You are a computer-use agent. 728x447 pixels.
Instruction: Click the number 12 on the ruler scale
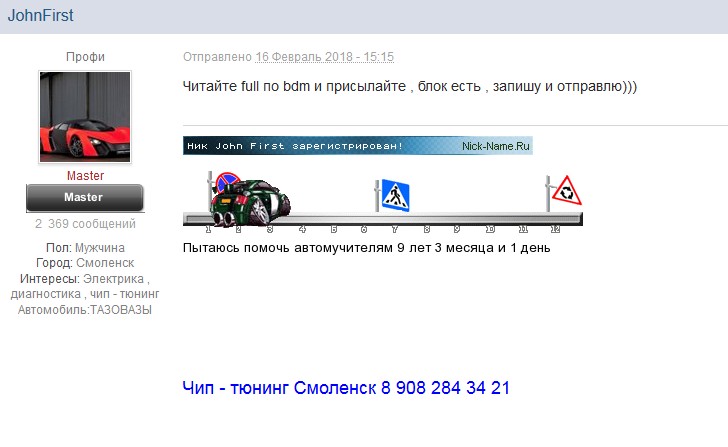pos(555,229)
